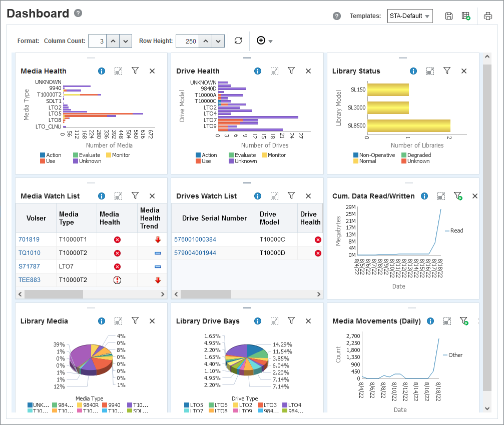Show Drives Watch List info

click(258, 196)
